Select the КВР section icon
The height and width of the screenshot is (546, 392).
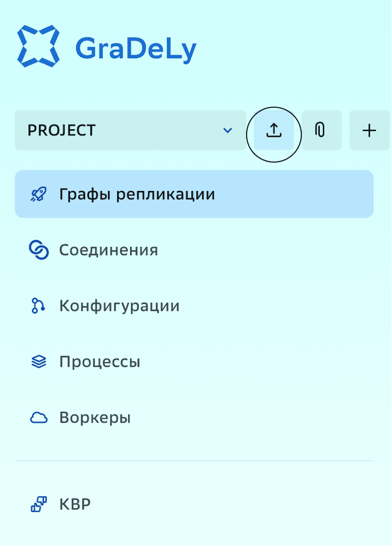click(38, 503)
